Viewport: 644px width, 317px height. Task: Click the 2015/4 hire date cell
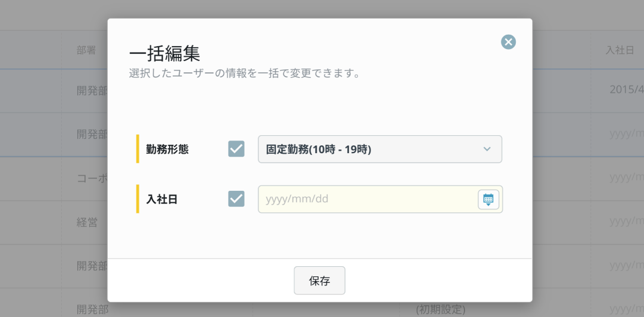click(x=627, y=90)
